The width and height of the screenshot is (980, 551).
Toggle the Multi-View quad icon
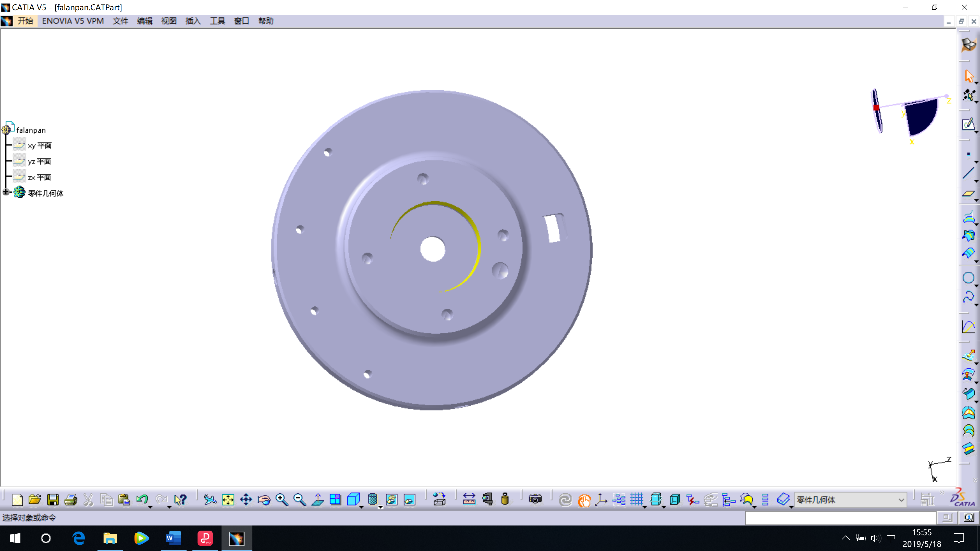(335, 499)
